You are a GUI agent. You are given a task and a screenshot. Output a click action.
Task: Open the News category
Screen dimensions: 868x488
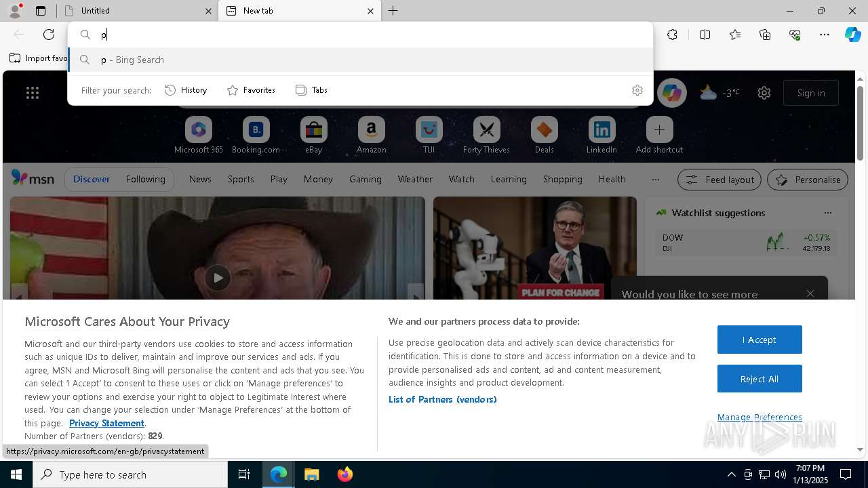point(200,179)
